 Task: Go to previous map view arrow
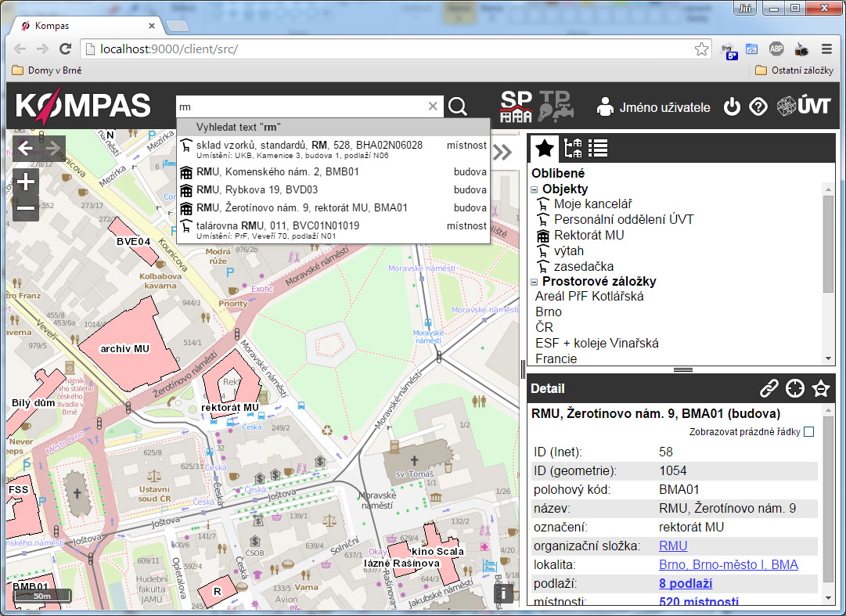tap(25, 149)
